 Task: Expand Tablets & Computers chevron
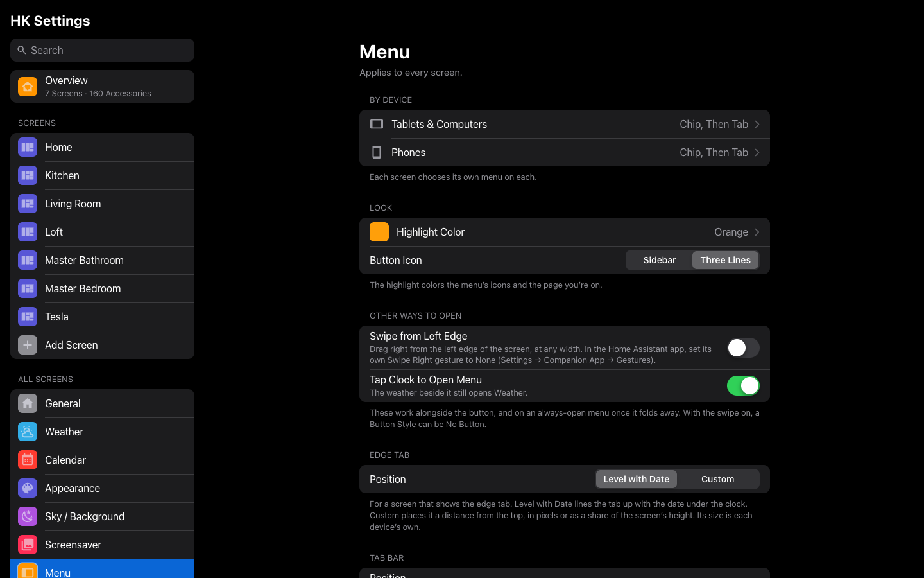click(757, 124)
